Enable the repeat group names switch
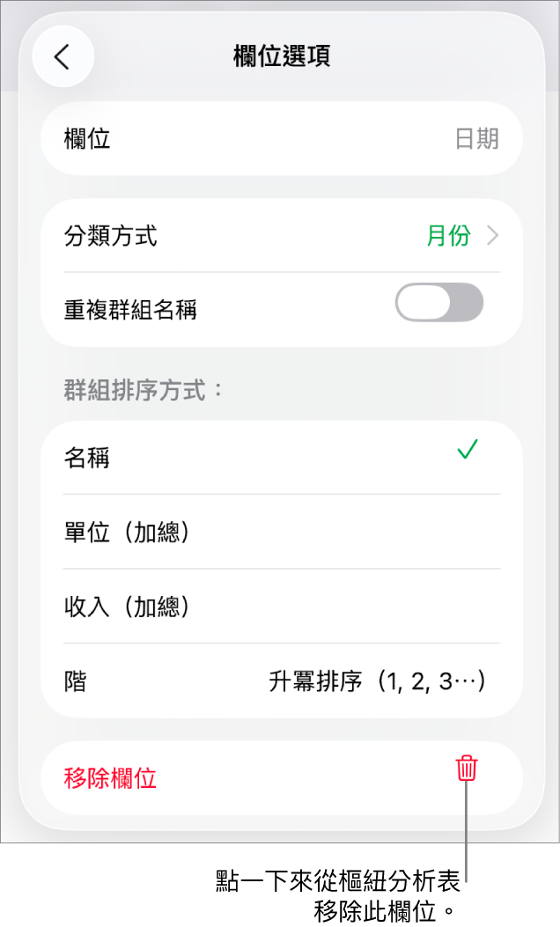The image size is (560, 927). [x=438, y=302]
